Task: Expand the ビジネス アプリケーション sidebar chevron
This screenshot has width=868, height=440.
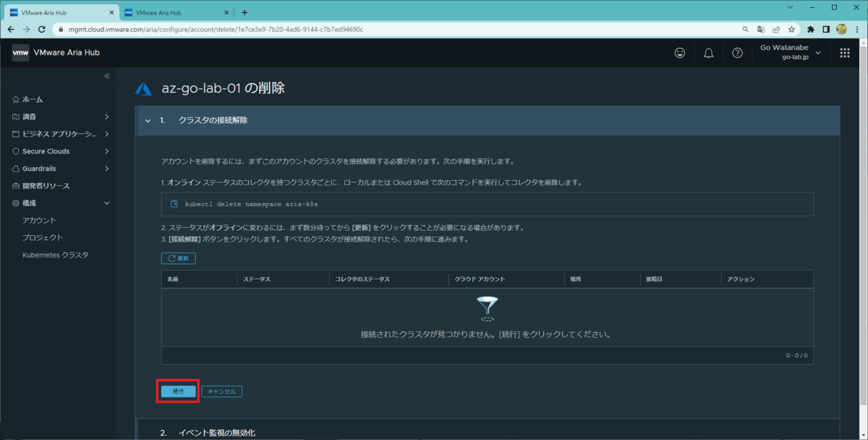Action: [x=106, y=134]
